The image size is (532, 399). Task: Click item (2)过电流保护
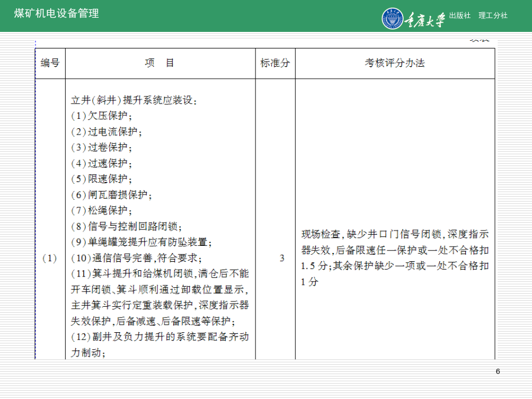click(x=106, y=132)
